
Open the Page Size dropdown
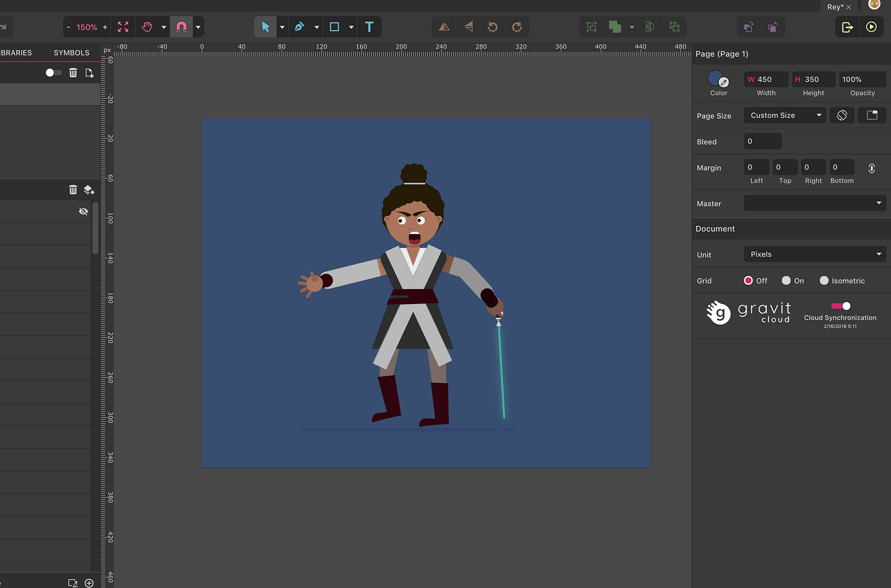[785, 115]
